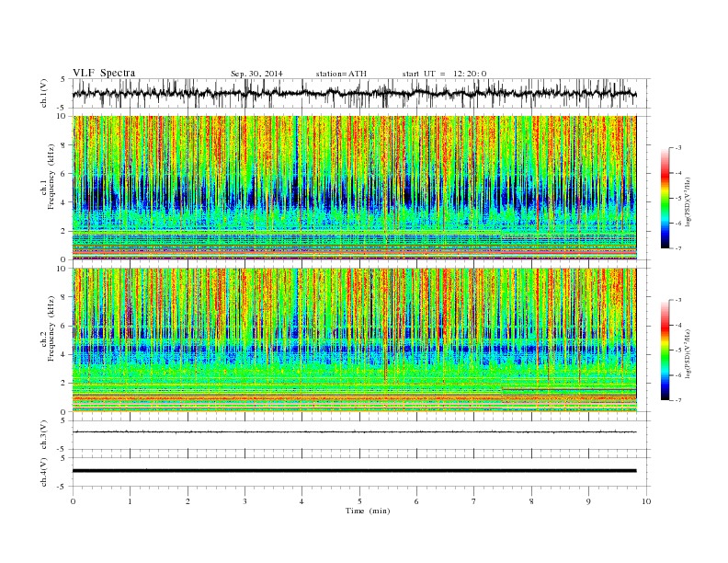Viewport: 728px width, 563px height.
Task: Click the time axis tick label "5"
Action: [x=359, y=501]
